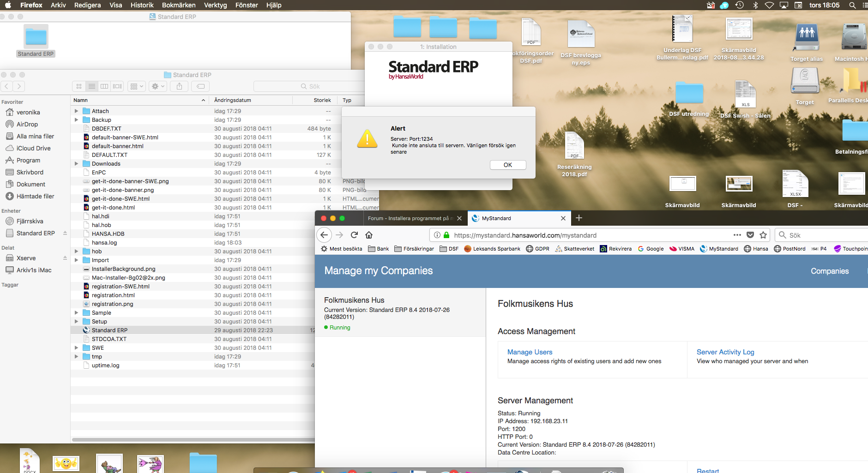
Task: Click the Finder share button
Action: pos(179,86)
